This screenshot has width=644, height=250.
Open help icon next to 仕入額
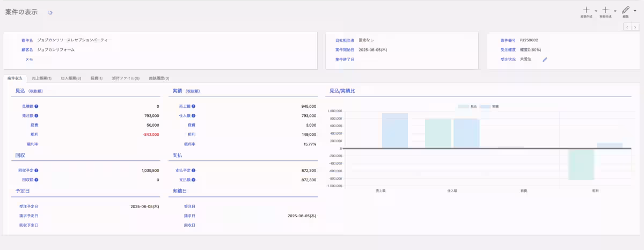pos(193,115)
